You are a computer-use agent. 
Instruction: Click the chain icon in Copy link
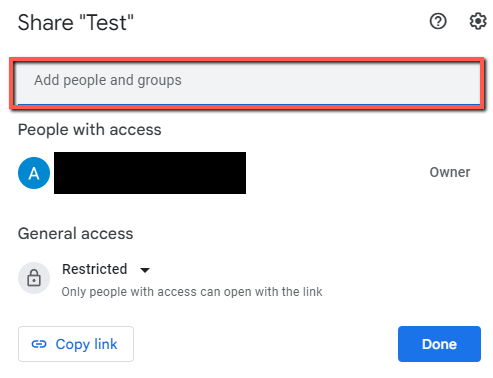tap(39, 344)
